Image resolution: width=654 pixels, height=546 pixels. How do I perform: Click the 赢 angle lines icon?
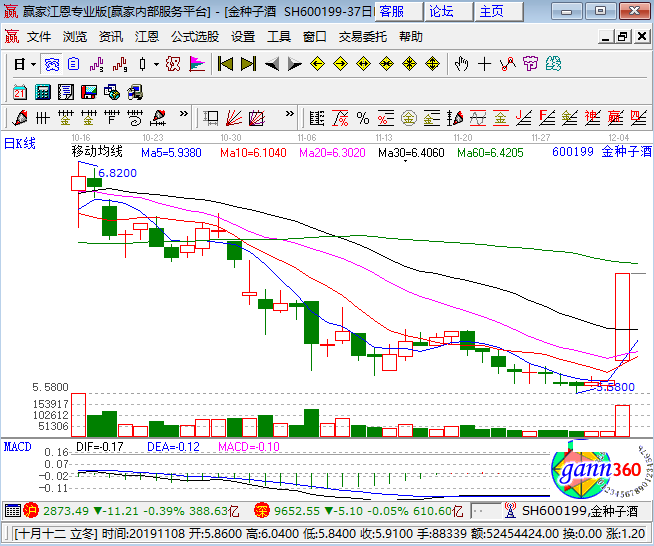pos(616,118)
